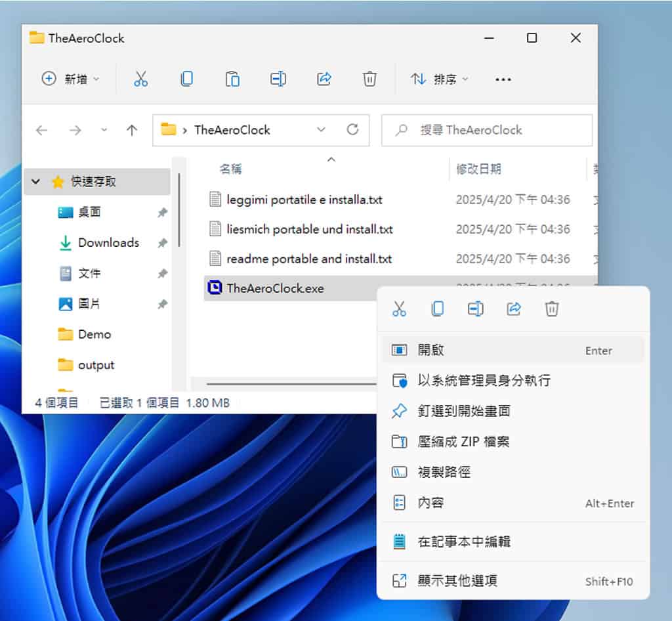Click the address bar path TheAeroClock

[x=232, y=130]
